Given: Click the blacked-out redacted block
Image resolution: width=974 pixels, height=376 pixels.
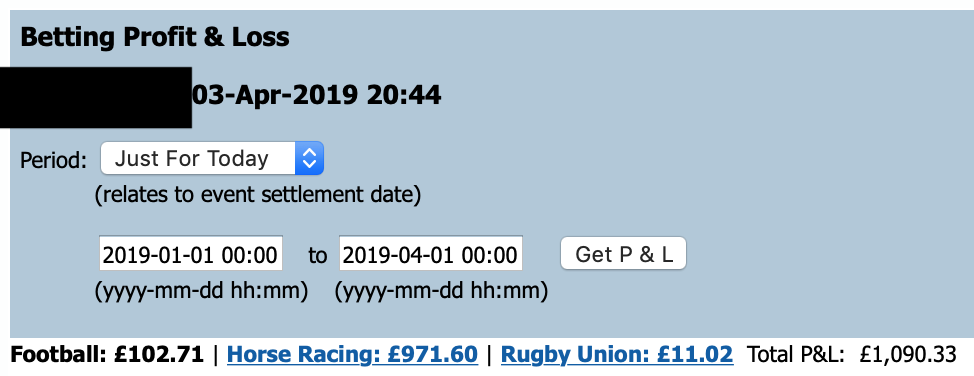Looking at the screenshot, I should (96, 98).
